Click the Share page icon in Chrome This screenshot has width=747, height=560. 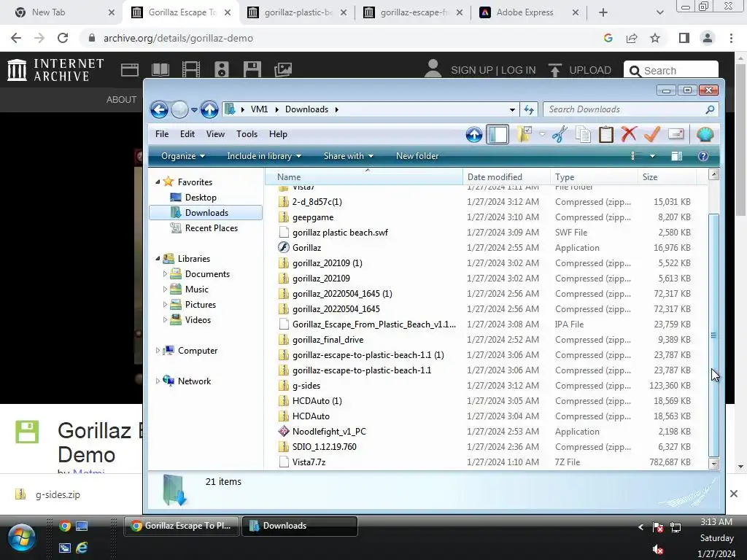coord(632,38)
